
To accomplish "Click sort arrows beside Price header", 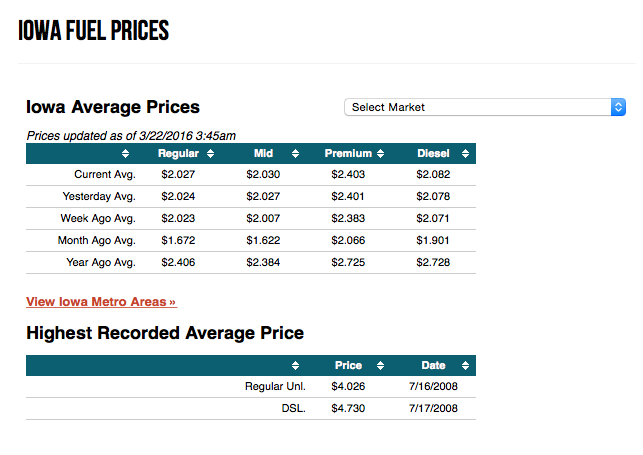I will 381,366.
